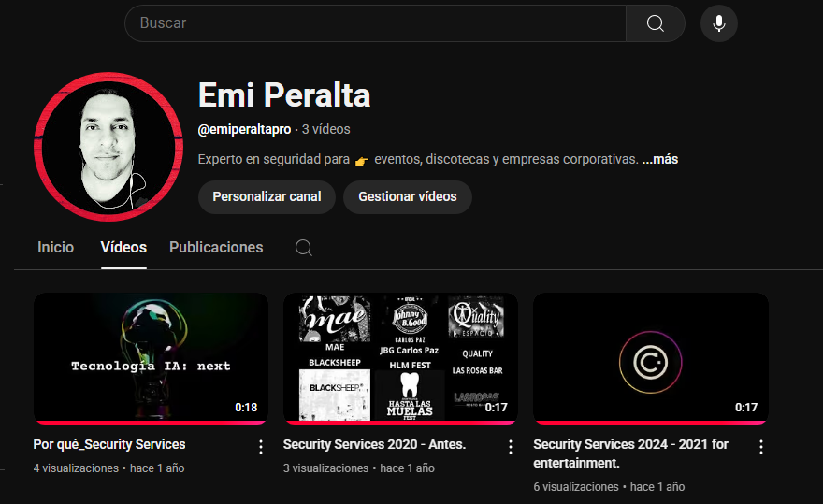
Task: Expand channel description with ...más
Action: 659,159
